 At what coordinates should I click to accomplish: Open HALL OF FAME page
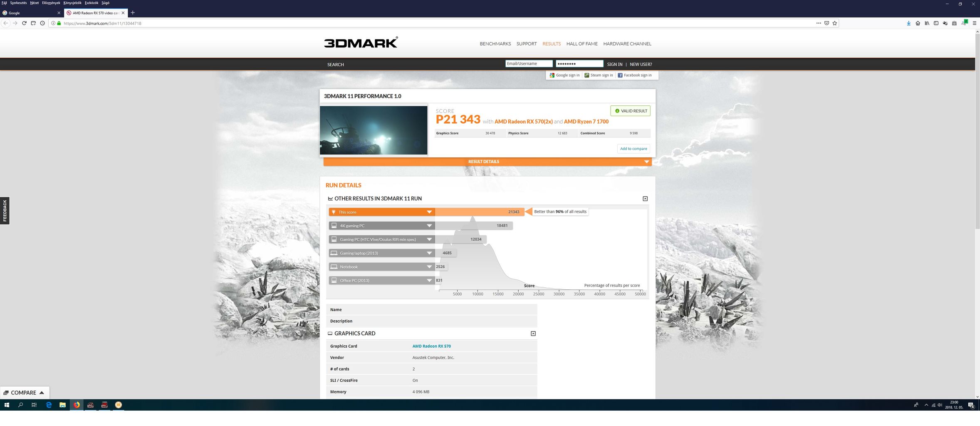click(582, 44)
